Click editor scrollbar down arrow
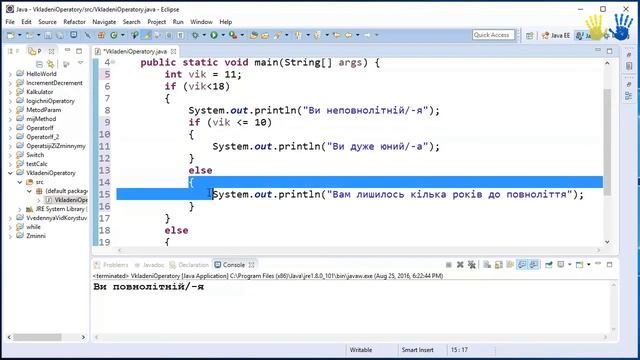Screen dimensions: 640x360 pyautogui.click(x=607, y=242)
